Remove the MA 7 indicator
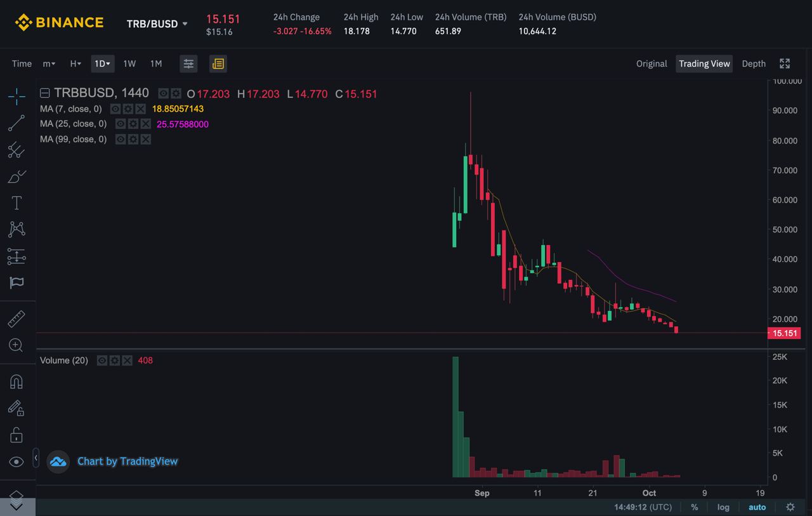812x516 pixels. [x=141, y=109]
